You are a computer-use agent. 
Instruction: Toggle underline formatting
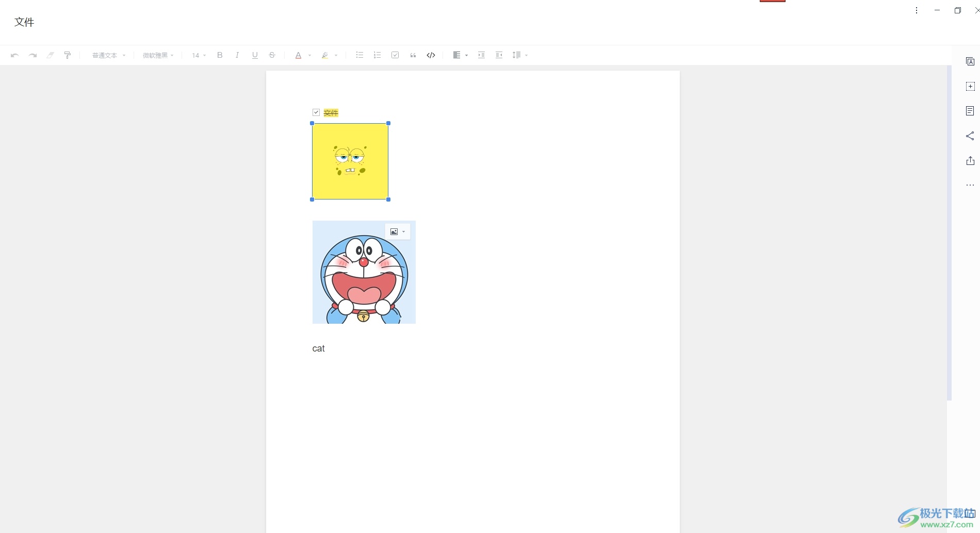pyautogui.click(x=255, y=55)
